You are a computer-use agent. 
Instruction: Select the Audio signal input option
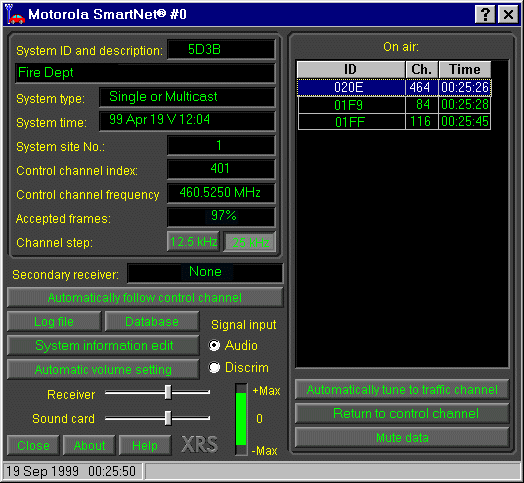click(214, 345)
